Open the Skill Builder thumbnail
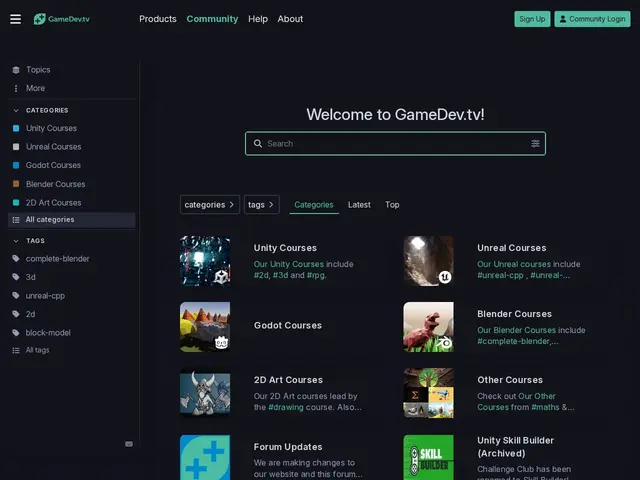Viewport: 640px width, 480px height. click(x=428, y=458)
